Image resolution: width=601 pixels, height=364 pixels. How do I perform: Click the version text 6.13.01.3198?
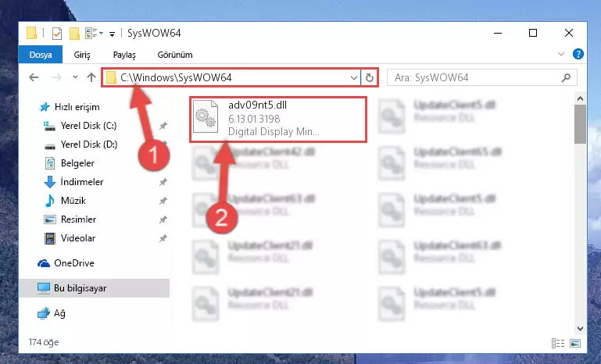click(254, 119)
